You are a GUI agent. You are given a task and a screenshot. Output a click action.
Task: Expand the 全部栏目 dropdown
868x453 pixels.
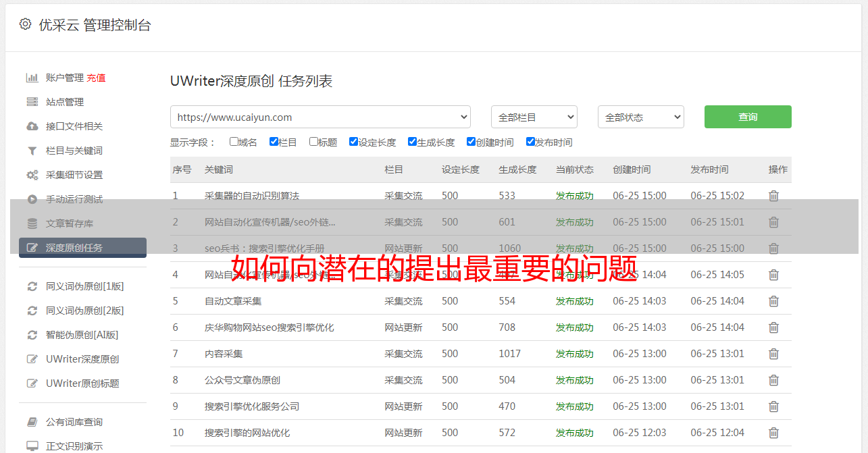coord(534,117)
